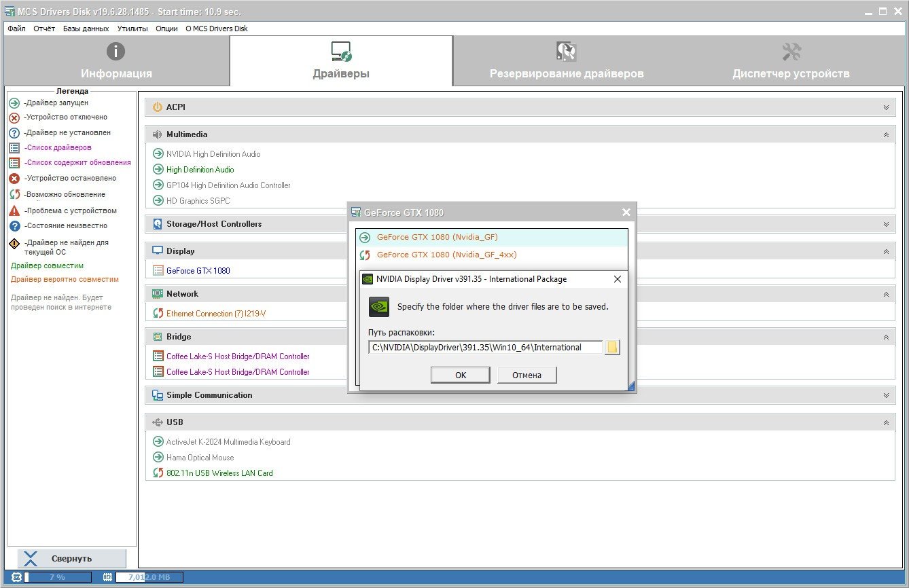909x588 pixels.
Task: Open the Hama Optical Mouse entry
Action: tap(200, 458)
